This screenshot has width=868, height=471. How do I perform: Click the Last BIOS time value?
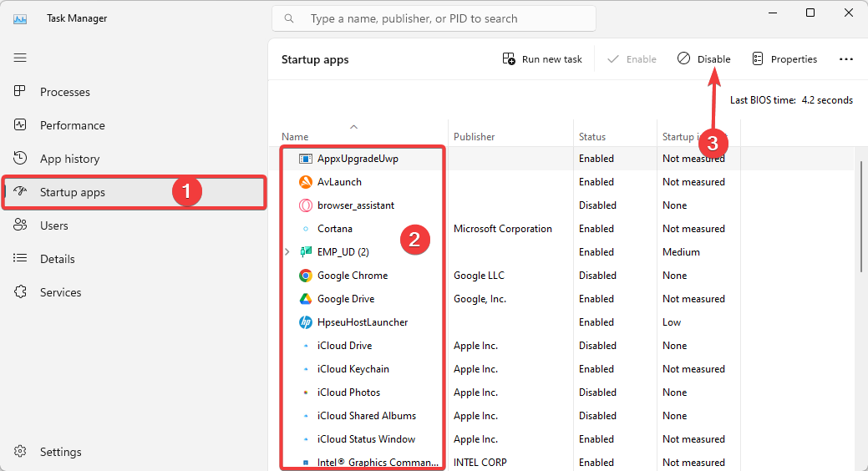[827, 100]
